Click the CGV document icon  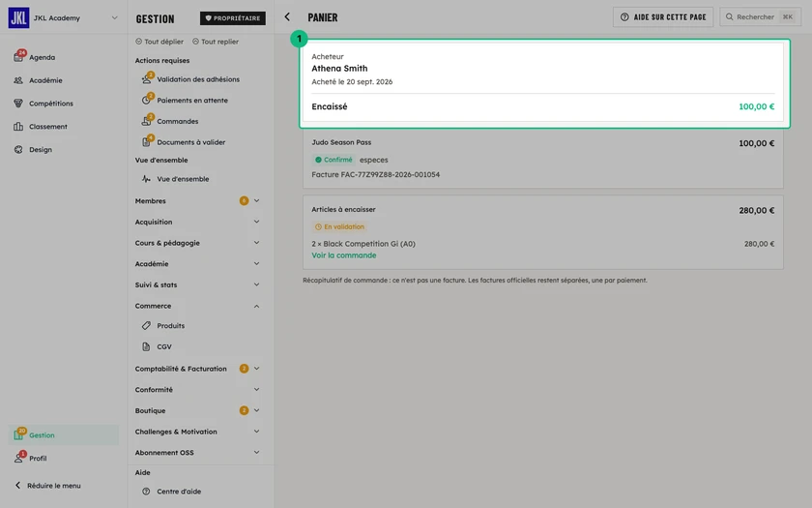click(147, 346)
